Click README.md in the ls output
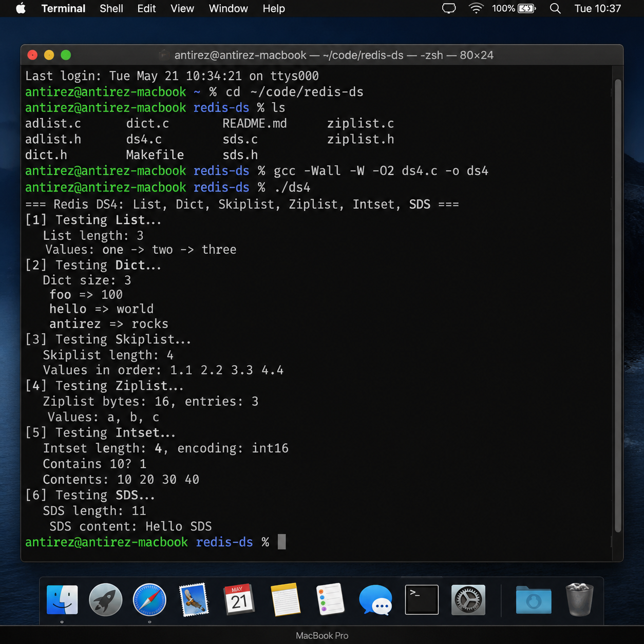This screenshot has width=644, height=644. coord(254,123)
